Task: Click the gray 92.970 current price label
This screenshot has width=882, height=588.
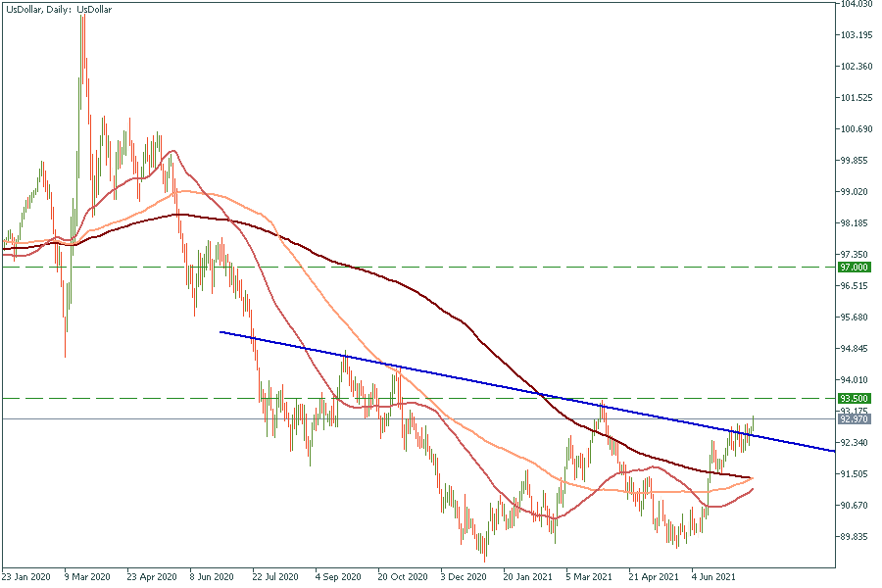Action: click(855, 419)
